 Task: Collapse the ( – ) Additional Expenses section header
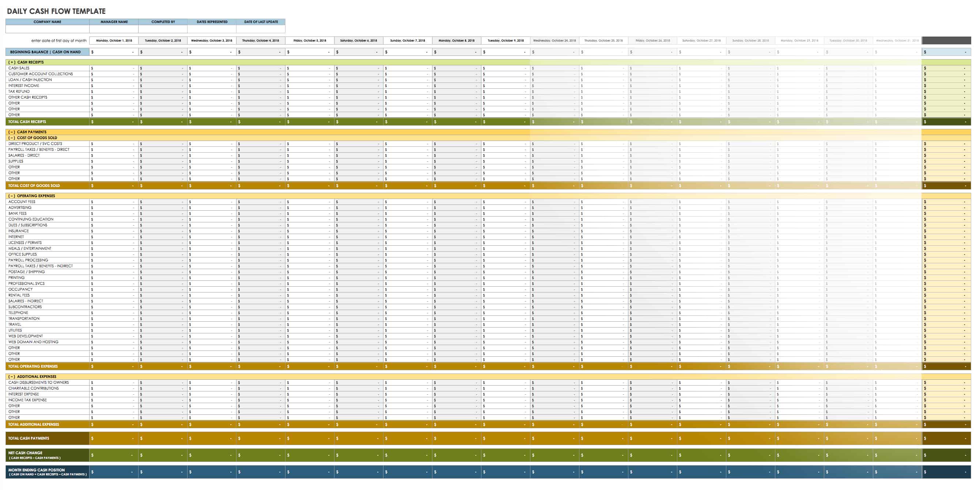[32, 376]
